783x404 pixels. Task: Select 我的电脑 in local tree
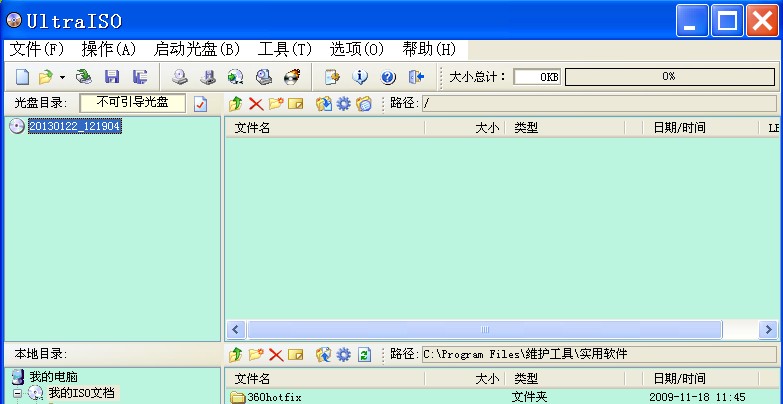[53, 376]
